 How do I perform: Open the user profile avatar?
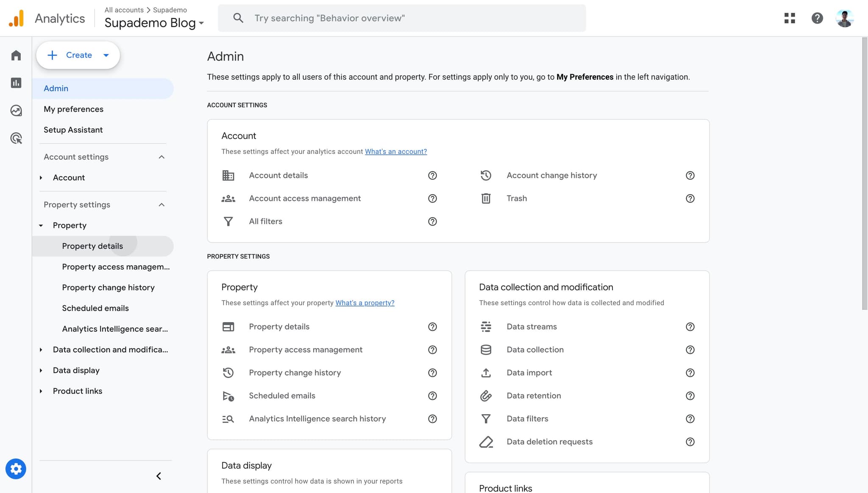point(844,18)
